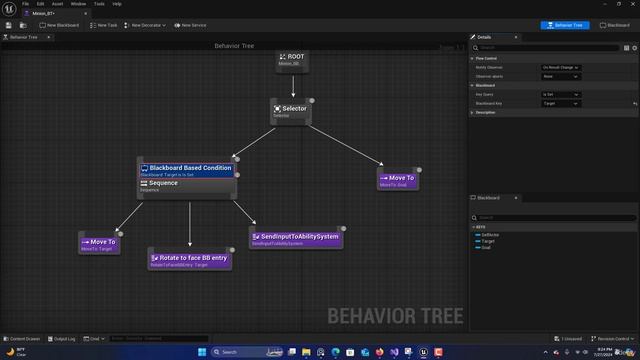Open Firefox from the taskbar

point(380,352)
